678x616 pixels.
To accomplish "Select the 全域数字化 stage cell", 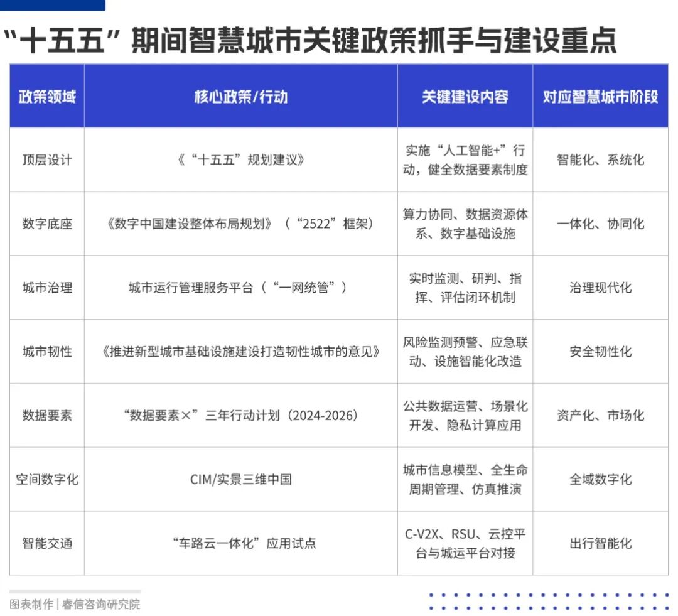I will pyautogui.click(x=600, y=480).
